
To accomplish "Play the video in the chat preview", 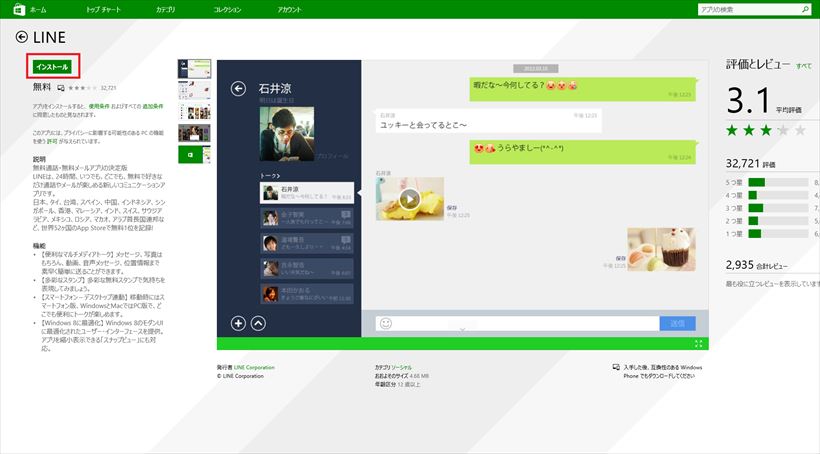I will click(x=409, y=199).
